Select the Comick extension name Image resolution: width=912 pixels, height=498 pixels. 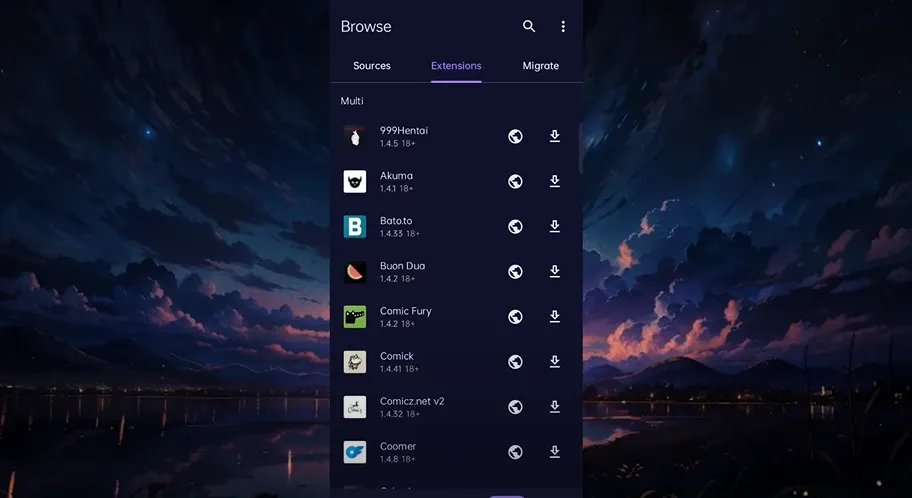click(397, 356)
